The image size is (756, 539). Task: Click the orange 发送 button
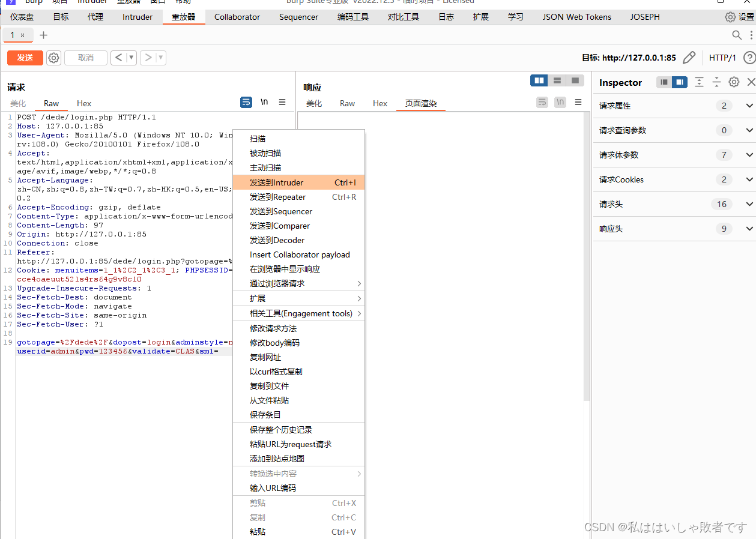[25, 58]
